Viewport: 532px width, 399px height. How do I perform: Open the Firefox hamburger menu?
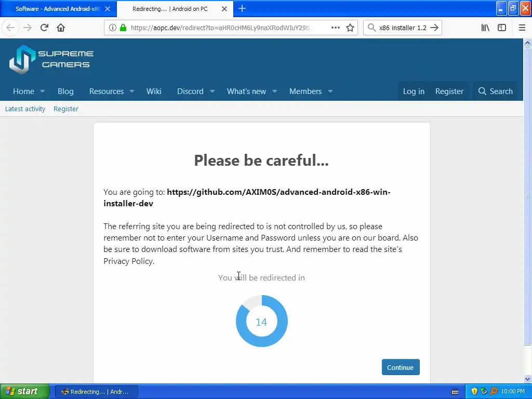pos(522,28)
